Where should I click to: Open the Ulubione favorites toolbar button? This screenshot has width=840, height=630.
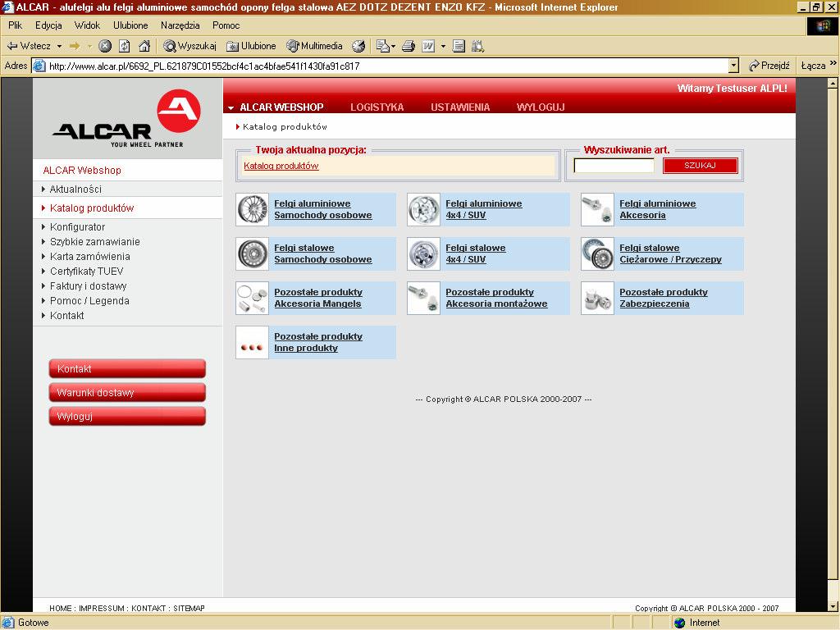[x=251, y=46]
